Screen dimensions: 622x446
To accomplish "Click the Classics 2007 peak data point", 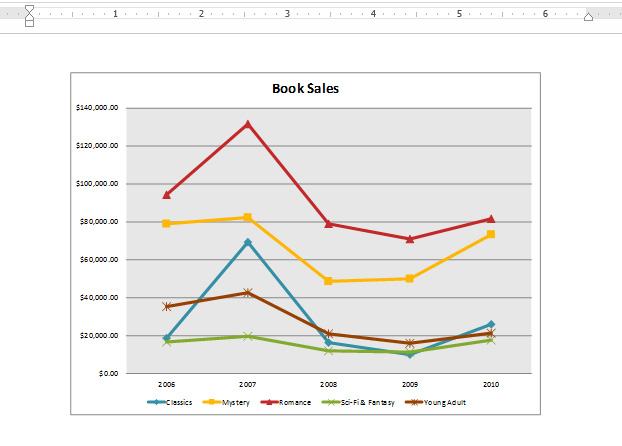I will (x=247, y=242).
